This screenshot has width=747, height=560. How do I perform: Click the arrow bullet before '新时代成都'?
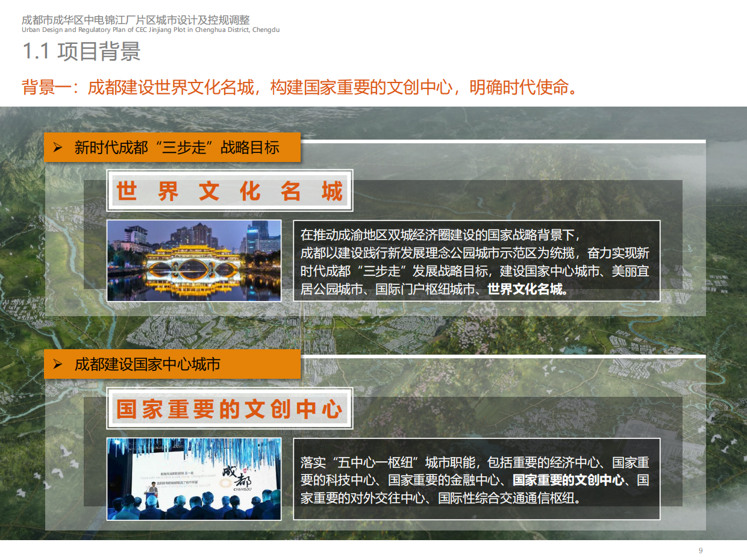point(58,148)
